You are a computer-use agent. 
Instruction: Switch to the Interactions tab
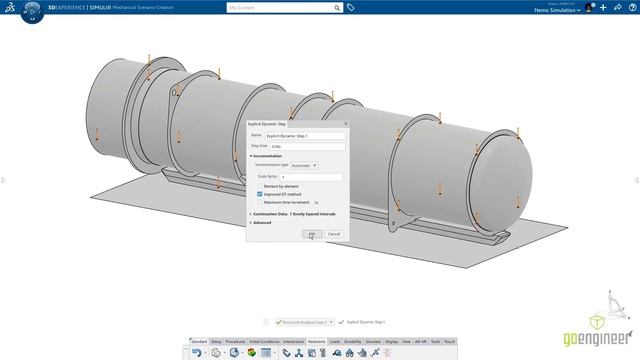(x=293, y=342)
